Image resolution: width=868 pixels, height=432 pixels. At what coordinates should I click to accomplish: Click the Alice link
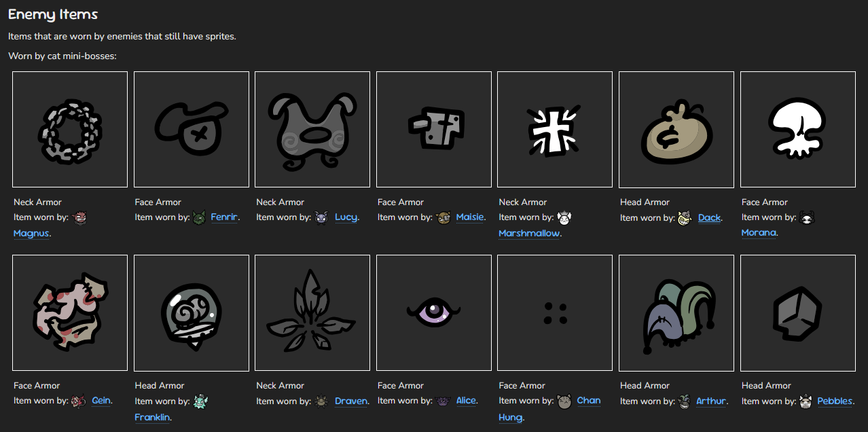tap(466, 401)
